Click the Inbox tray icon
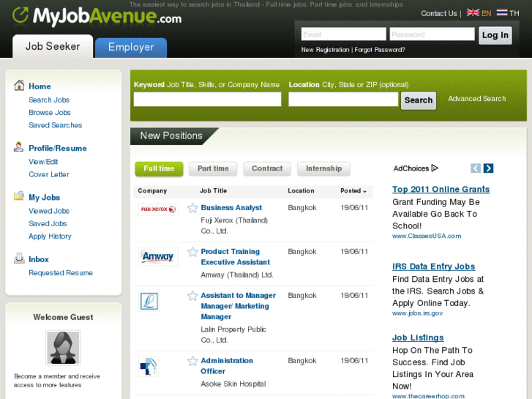Viewport: 532px width, 399px height. (x=19, y=258)
